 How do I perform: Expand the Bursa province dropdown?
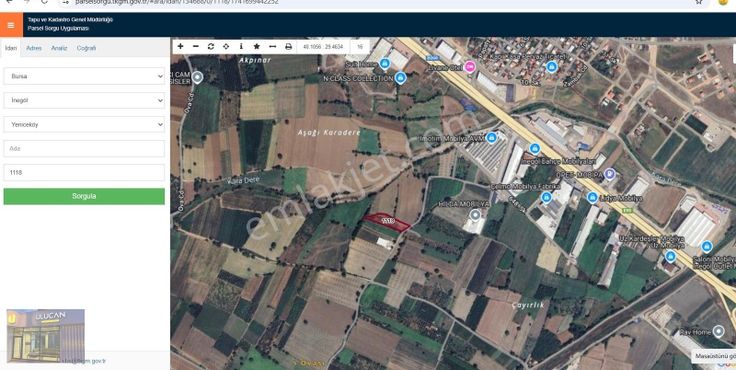click(84, 76)
